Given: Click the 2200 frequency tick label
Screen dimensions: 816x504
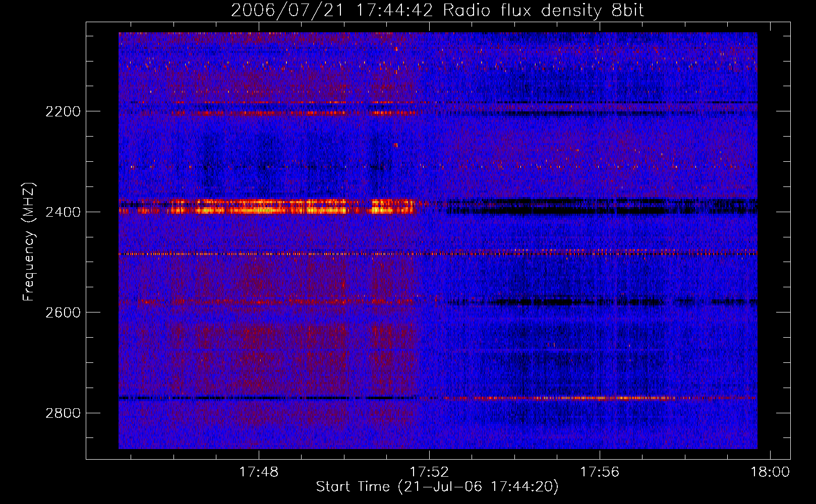Looking at the screenshot, I should (x=63, y=111).
